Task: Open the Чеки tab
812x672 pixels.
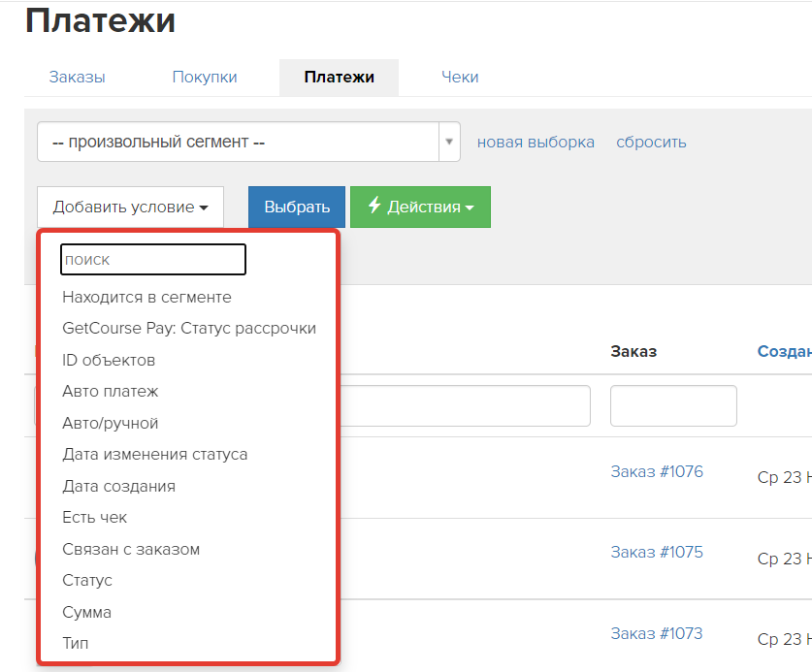Action: (x=460, y=78)
